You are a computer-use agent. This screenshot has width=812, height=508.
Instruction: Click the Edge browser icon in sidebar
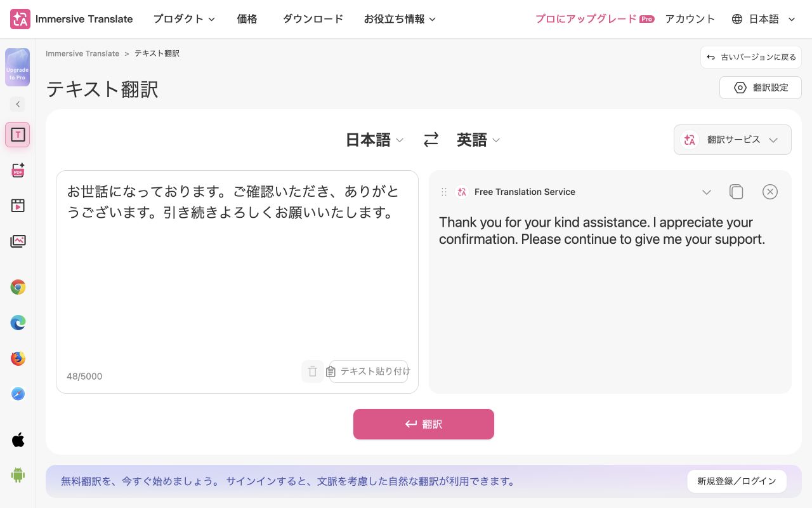click(x=18, y=323)
